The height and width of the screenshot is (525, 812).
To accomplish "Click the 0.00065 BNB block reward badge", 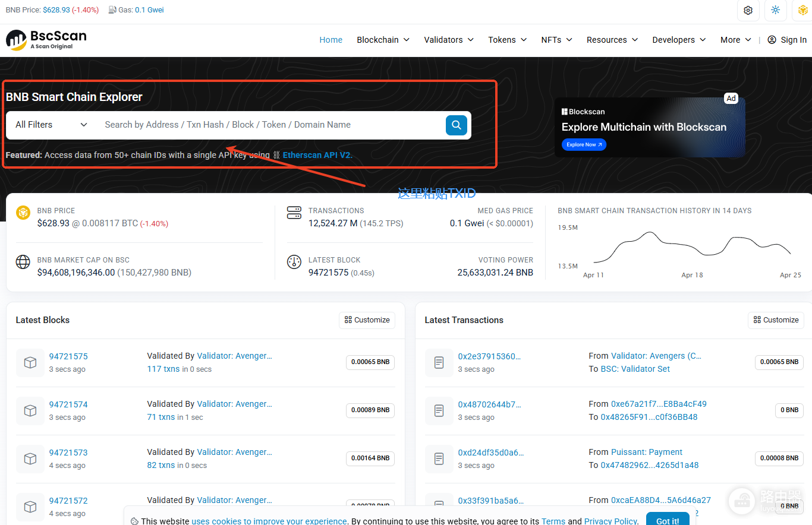I will pos(370,362).
